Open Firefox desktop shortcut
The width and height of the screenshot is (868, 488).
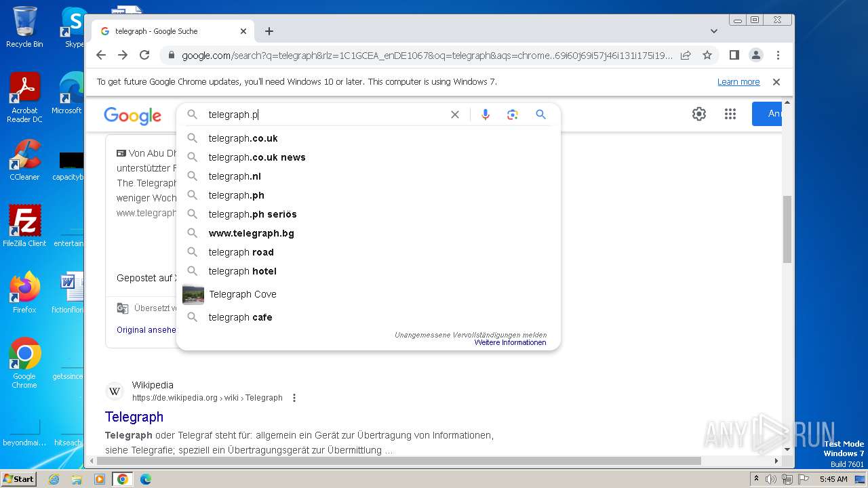pyautogui.click(x=24, y=292)
